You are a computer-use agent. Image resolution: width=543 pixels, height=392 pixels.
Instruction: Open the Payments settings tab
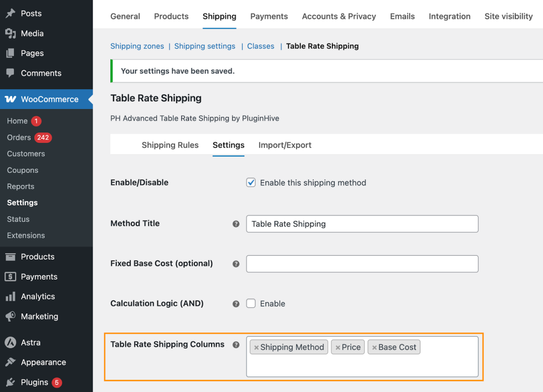(269, 16)
